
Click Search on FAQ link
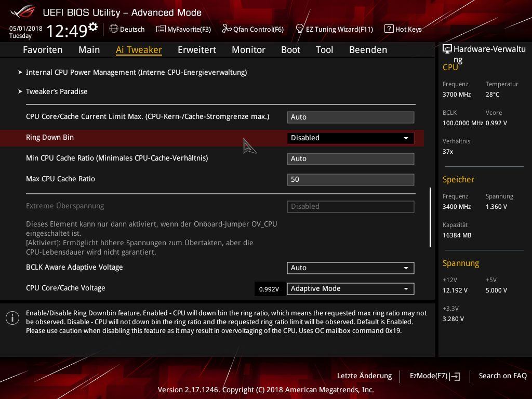[x=503, y=376]
